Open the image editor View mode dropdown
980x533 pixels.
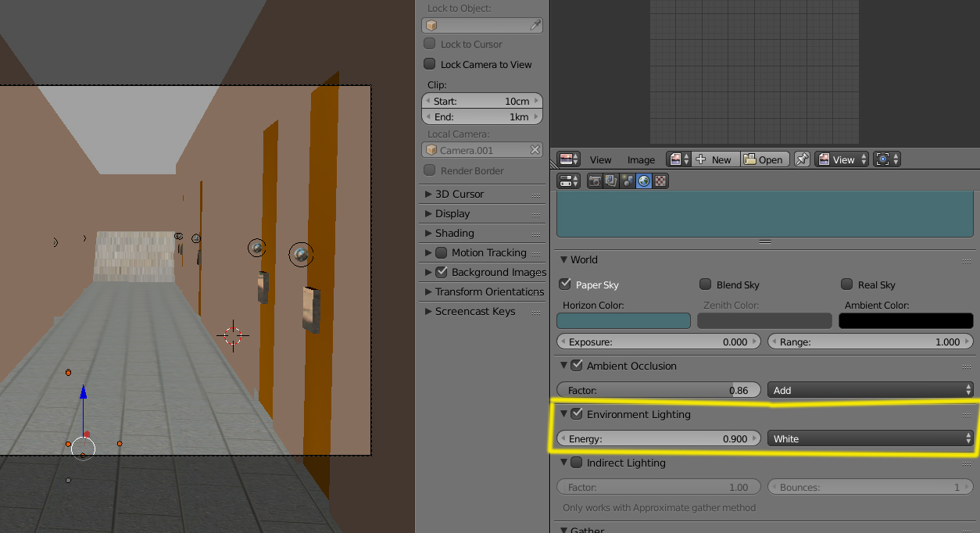pos(842,159)
